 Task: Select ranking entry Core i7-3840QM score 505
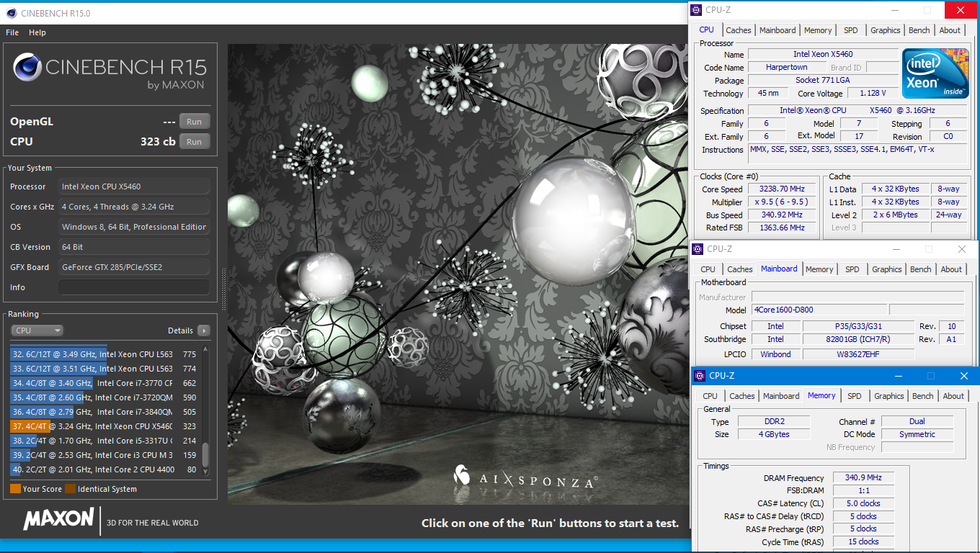(x=104, y=412)
